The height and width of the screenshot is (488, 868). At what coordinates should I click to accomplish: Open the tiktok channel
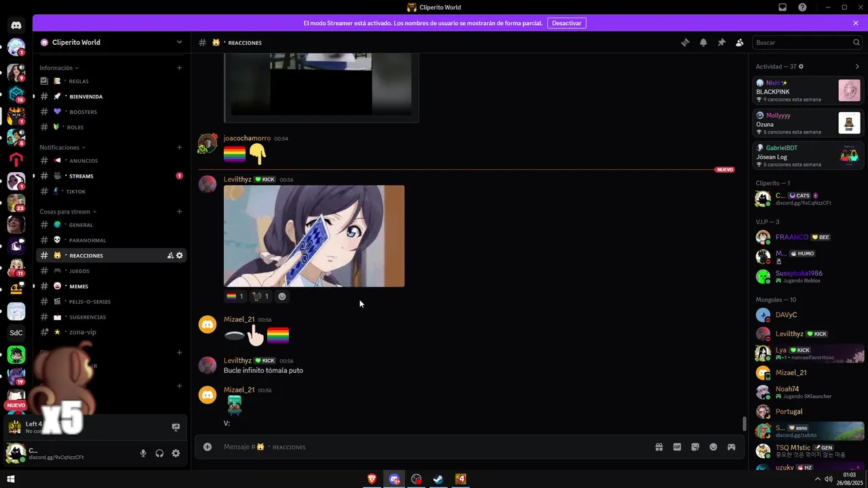[112, 191]
